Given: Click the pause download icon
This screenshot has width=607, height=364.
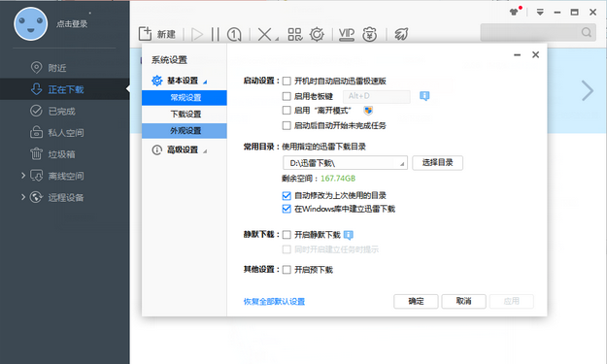Looking at the screenshot, I should point(216,34).
